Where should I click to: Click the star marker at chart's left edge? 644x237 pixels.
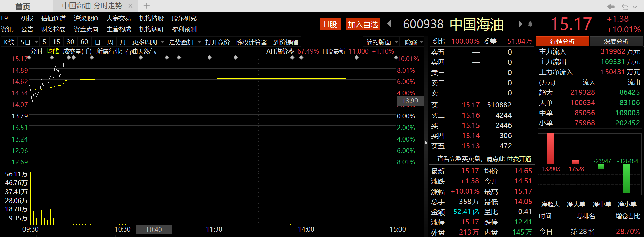(x=29, y=57)
